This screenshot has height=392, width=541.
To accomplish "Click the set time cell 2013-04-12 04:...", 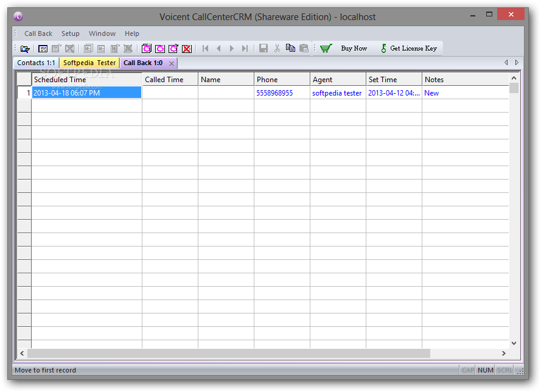I will click(x=394, y=93).
